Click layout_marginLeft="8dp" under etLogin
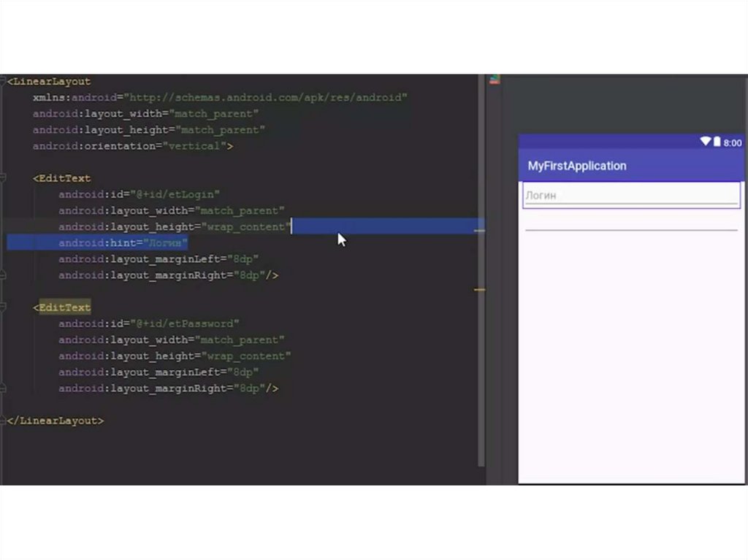 pos(159,259)
